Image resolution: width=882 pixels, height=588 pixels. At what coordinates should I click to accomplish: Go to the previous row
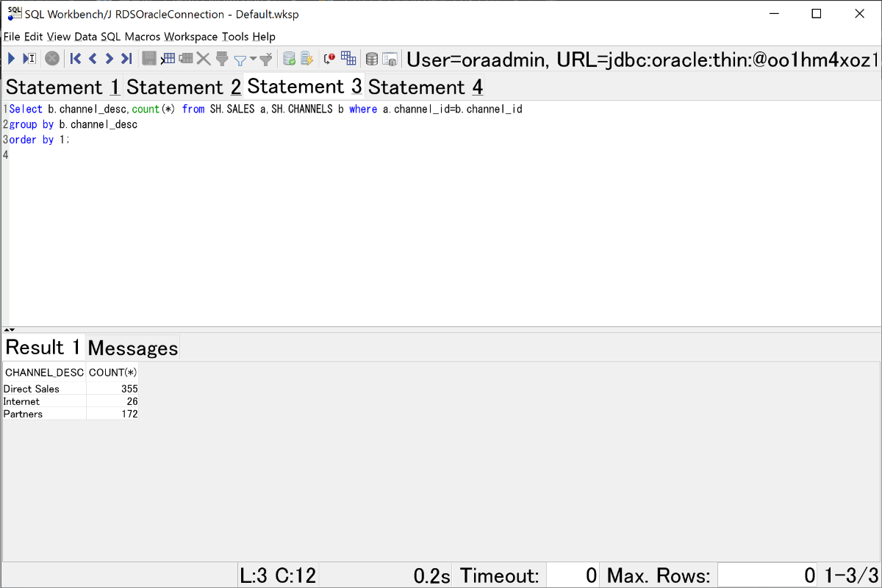pos(93,59)
